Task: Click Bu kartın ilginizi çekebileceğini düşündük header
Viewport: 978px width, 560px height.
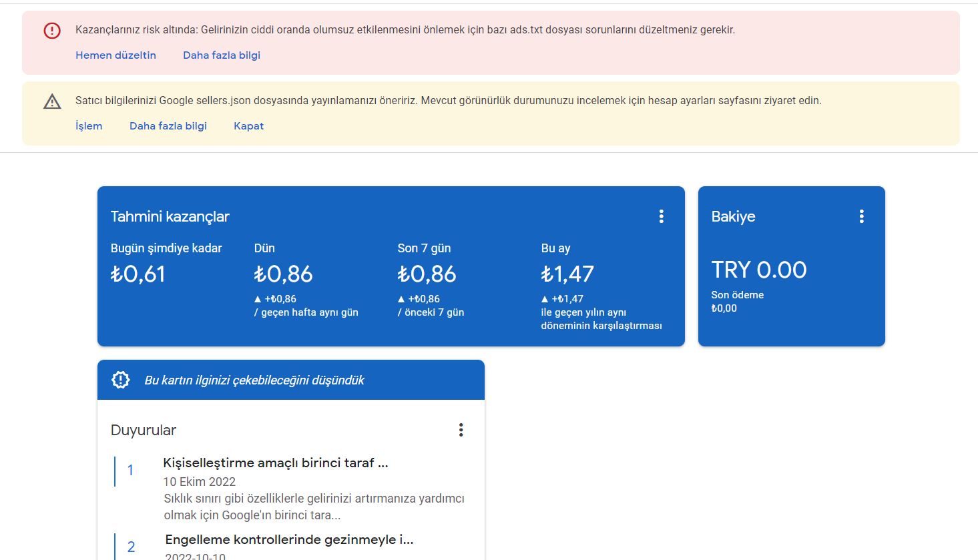Action: pyautogui.click(x=254, y=380)
